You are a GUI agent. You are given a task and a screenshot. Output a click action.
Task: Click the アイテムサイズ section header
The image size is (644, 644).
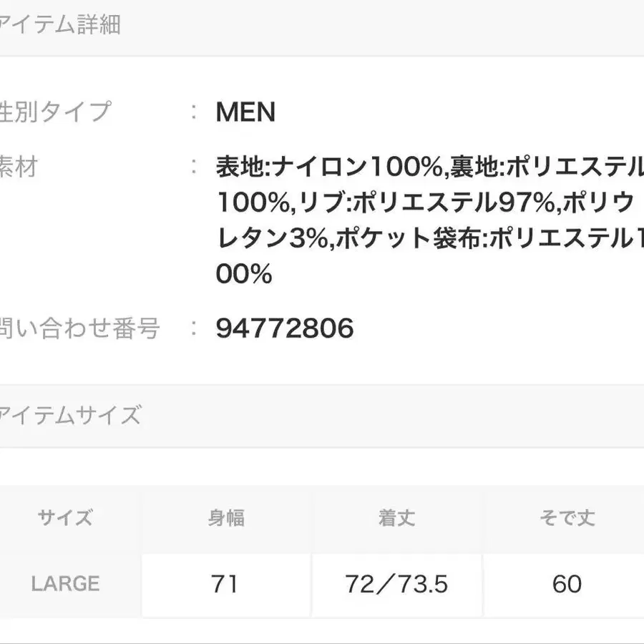(70, 416)
